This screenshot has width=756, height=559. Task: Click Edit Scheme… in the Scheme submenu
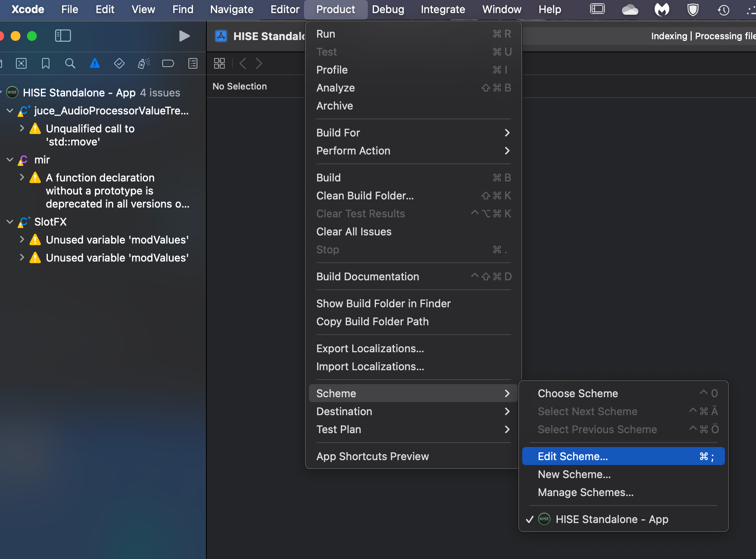point(623,456)
